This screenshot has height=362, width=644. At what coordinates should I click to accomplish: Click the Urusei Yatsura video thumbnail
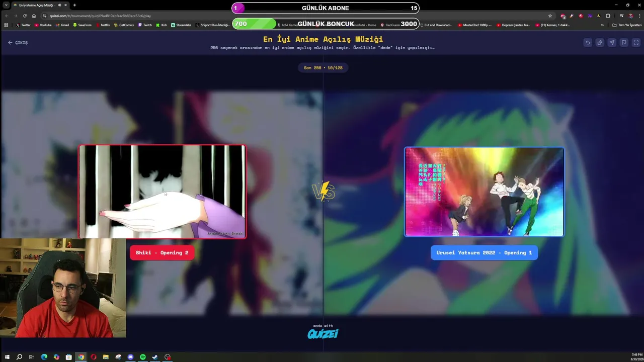tap(484, 192)
